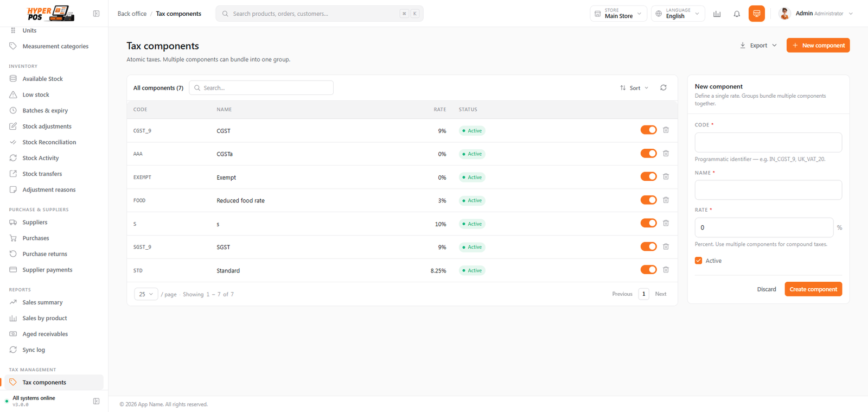Select page 1 in pagination

pyautogui.click(x=644, y=294)
